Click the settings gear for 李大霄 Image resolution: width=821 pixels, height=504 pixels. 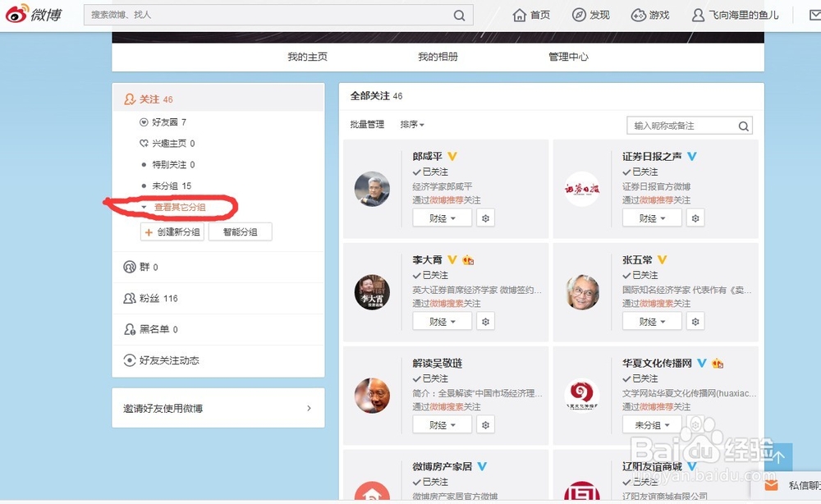pos(485,321)
